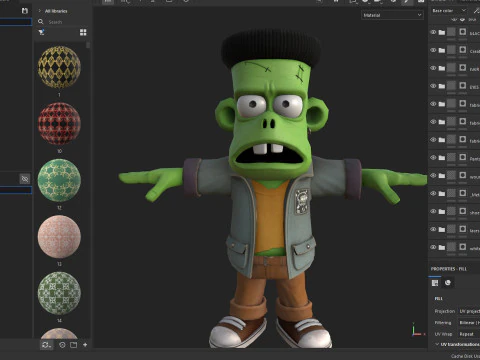Click the brush icon beside Base color
Image resolution: width=480 pixels, height=360 pixels.
[476, 11]
